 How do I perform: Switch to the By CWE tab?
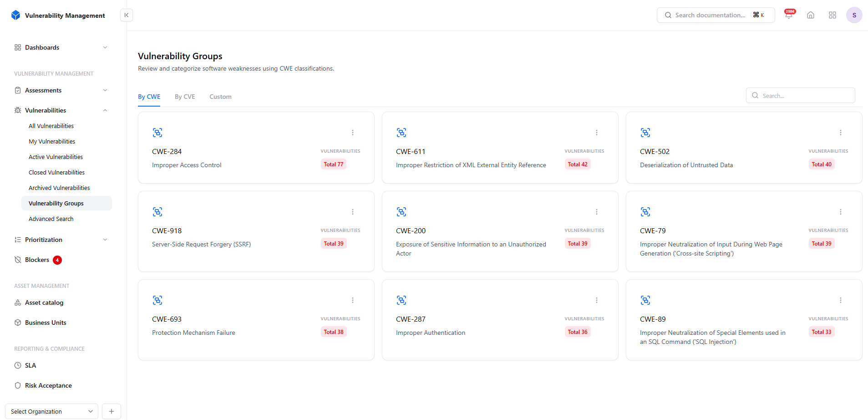pos(149,97)
